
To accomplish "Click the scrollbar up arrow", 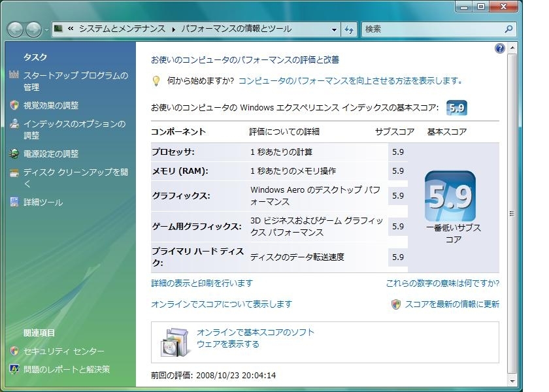I will (x=512, y=47).
